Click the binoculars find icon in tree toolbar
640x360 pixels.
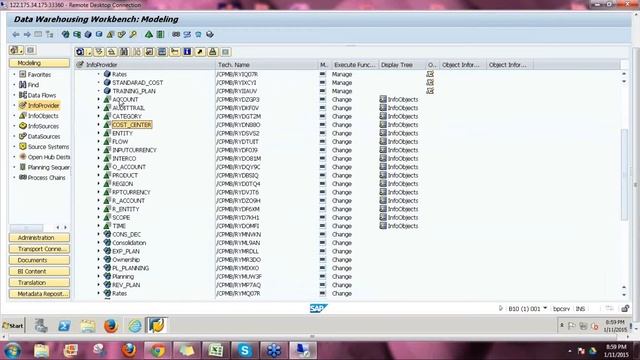point(124,52)
